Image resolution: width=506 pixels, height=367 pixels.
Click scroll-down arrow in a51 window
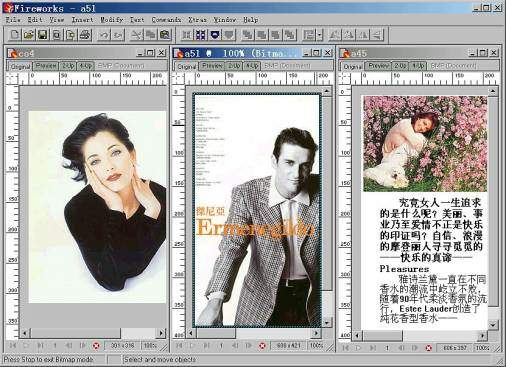coord(327,323)
